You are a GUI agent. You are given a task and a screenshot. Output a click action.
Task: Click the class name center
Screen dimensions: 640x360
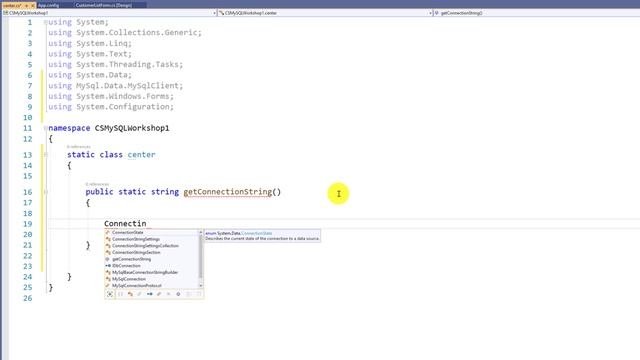click(141, 155)
